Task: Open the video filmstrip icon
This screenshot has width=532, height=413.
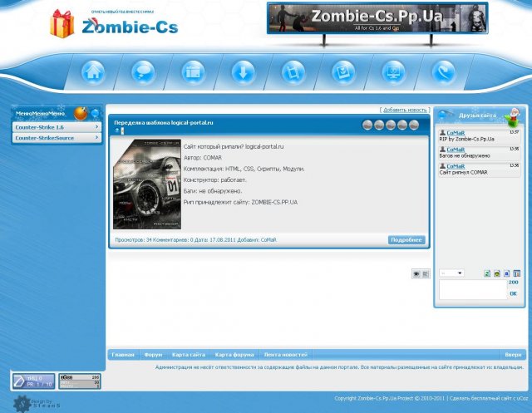Action: click(x=293, y=72)
